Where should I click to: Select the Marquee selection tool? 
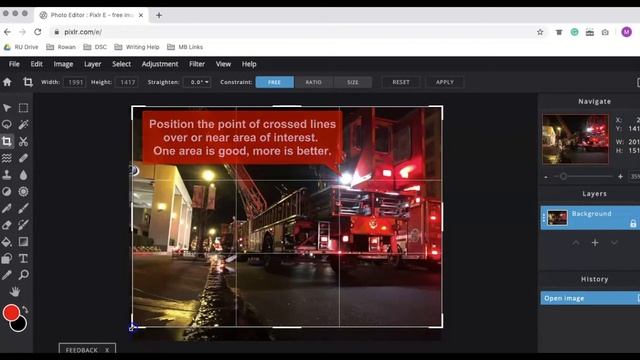(x=23, y=108)
